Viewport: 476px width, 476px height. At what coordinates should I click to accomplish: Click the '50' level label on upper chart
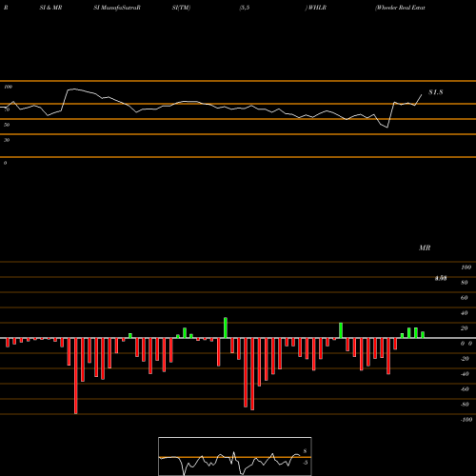pyautogui.click(x=7, y=125)
